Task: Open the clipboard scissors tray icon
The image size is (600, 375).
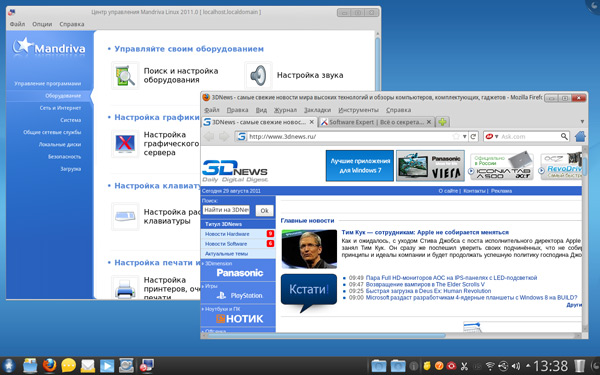Action: click(465, 366)
